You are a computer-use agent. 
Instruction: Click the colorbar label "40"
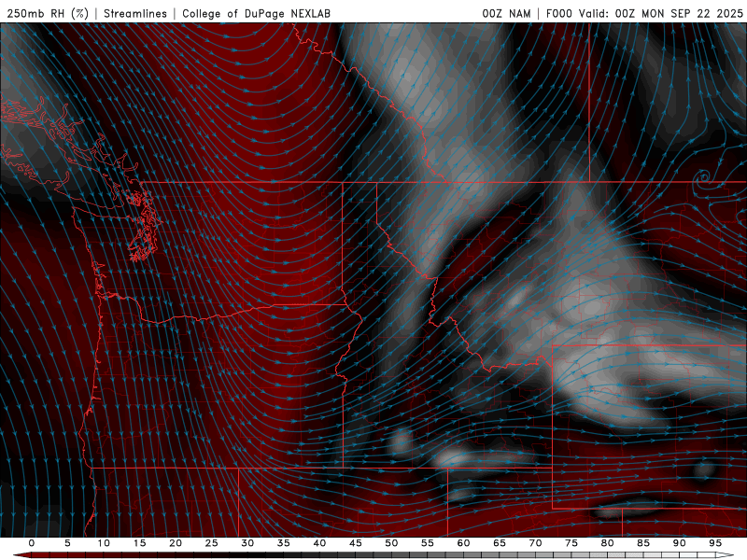(x=319, y=543)
